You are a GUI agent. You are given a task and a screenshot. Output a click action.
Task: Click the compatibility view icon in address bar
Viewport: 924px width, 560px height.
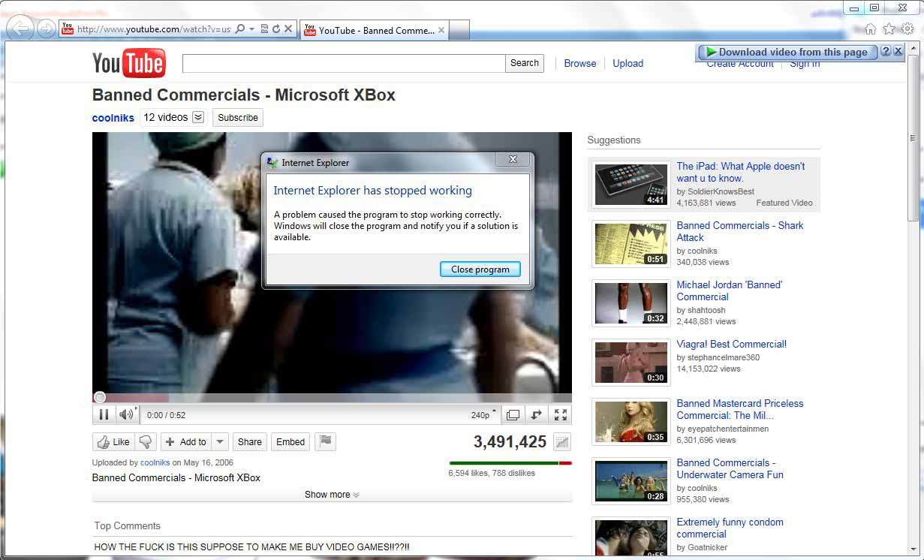pyautogui.click(x=264, y=29)
